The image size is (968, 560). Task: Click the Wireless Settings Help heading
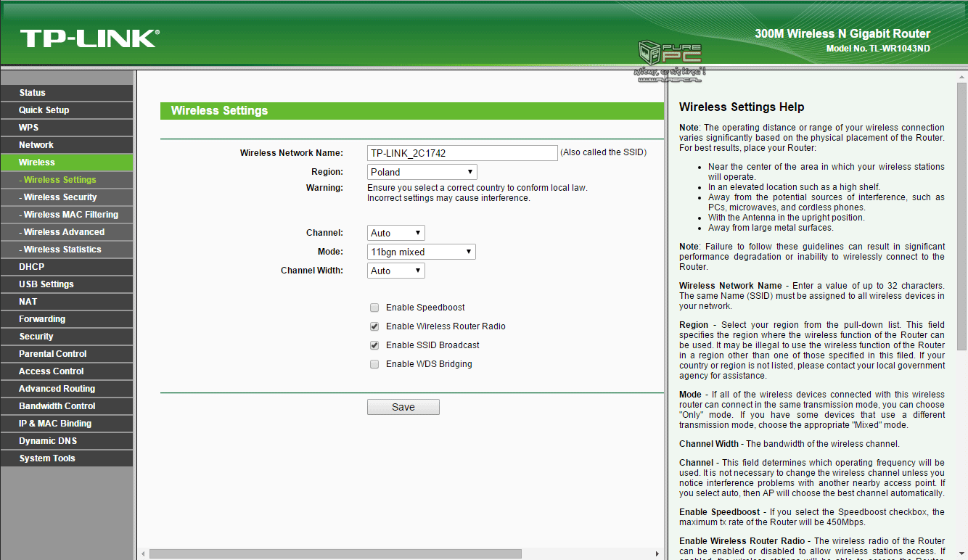point(742,107)
